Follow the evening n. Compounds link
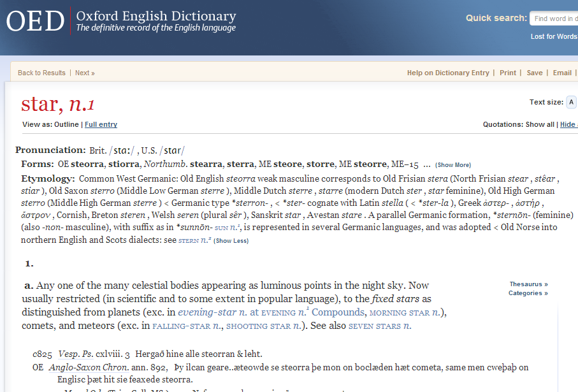Screen dimensions: 578x392 point(313,312)
